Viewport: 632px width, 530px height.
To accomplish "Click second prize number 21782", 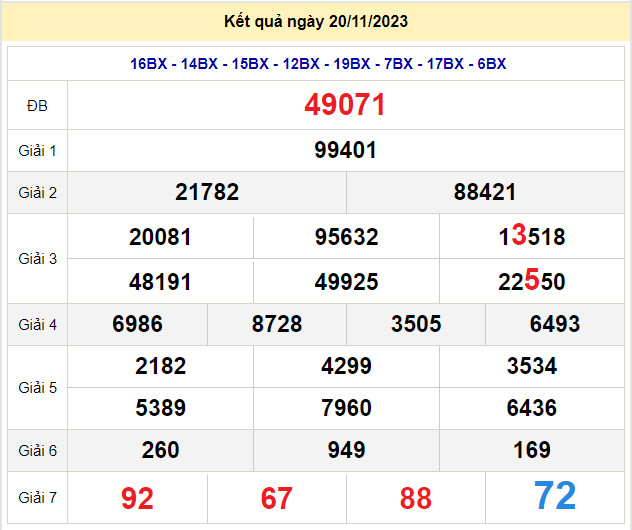I will click(x=207, y=192).
